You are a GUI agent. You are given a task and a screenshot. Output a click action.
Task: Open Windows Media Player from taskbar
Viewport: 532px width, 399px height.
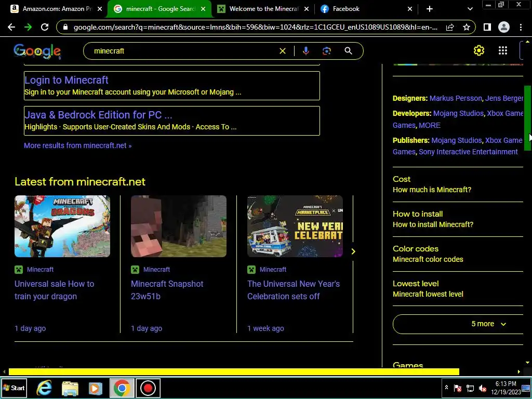tap(96, 388)
